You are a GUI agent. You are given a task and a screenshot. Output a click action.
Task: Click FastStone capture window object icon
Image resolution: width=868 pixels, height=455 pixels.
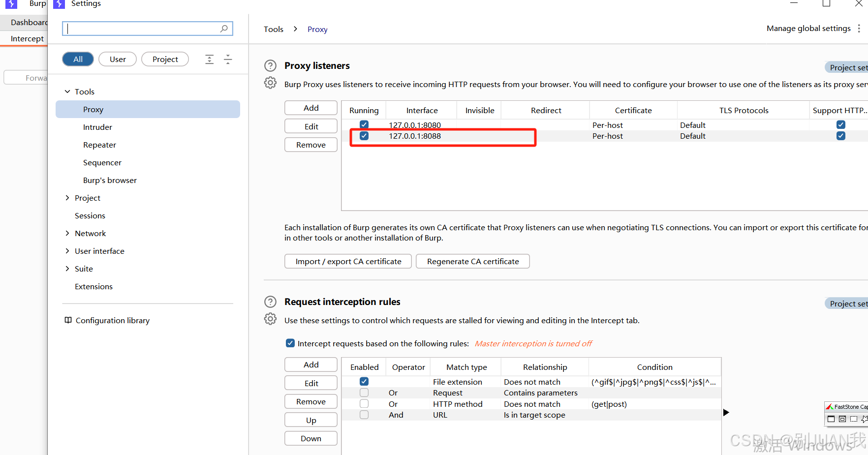point(842,419)
